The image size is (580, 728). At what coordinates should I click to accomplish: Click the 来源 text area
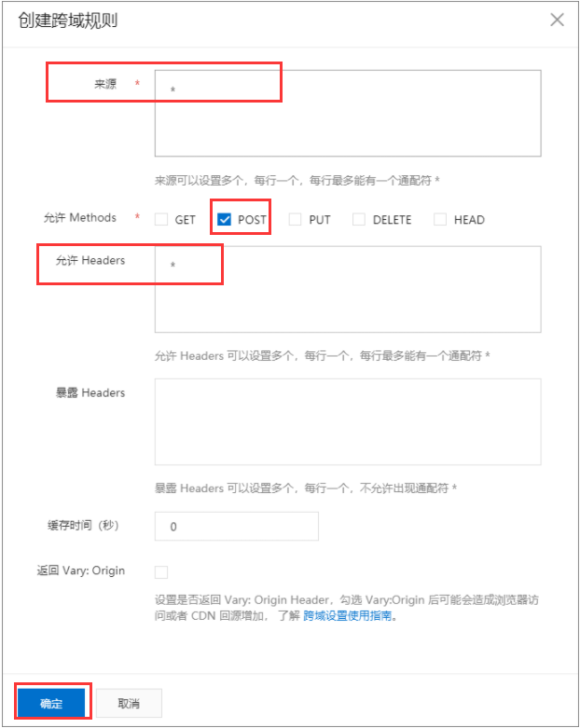(348, 114)
